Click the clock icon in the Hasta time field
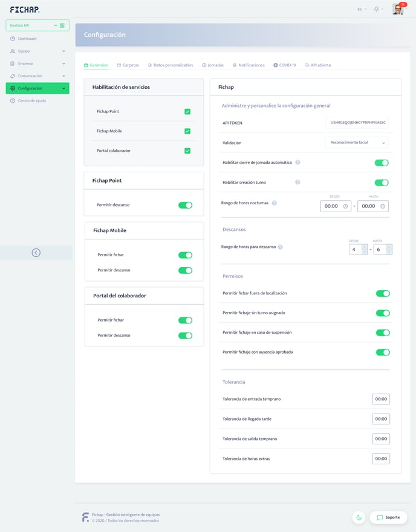Viewport: 416px width, 532px height. click(383, 206)
